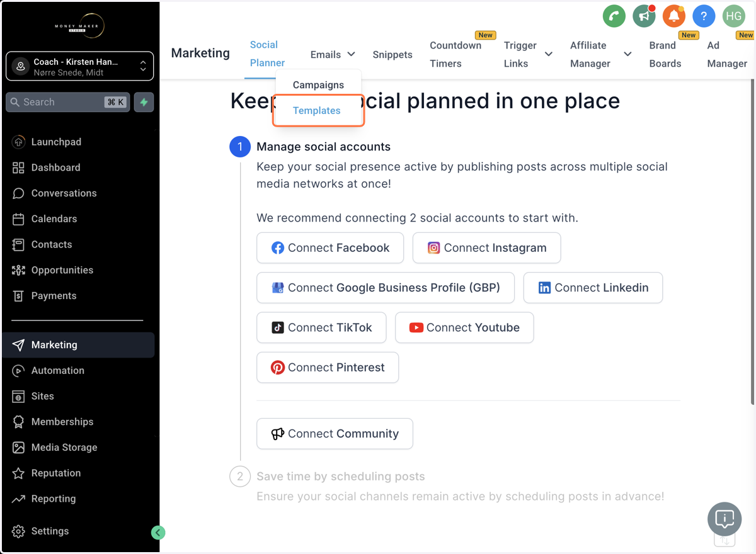The width and height of the screenshot is (756, 554).
Task: Click Connect Google Business Profile button
Action: [x=386, y=288]
